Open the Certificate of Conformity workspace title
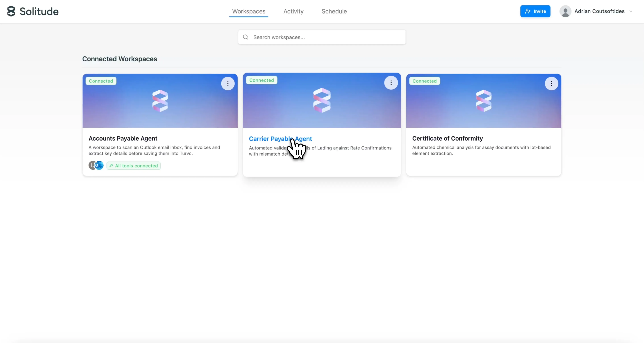644x343 pixels. pos(447,138)
